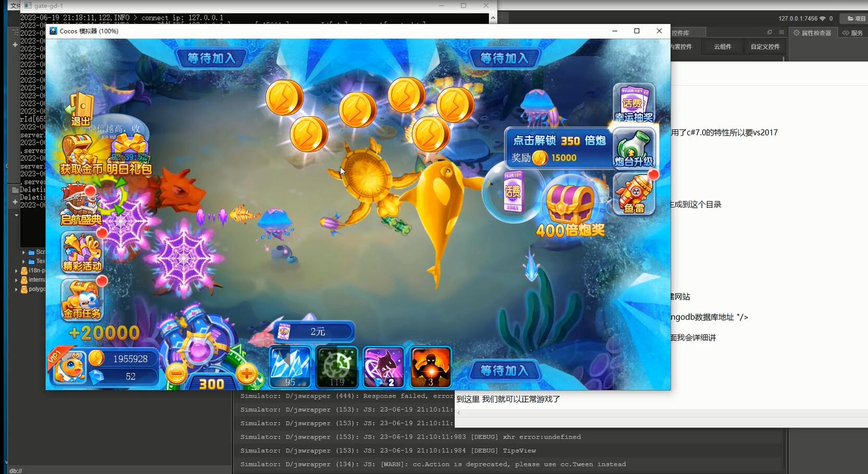Switch to the 云组件 tab
This screenshot has height=474, width=868.
[723, 47]
